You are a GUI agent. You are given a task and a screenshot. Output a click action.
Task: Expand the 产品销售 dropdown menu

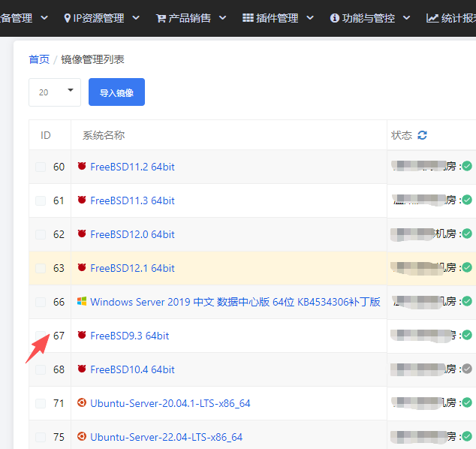point(190,18)
